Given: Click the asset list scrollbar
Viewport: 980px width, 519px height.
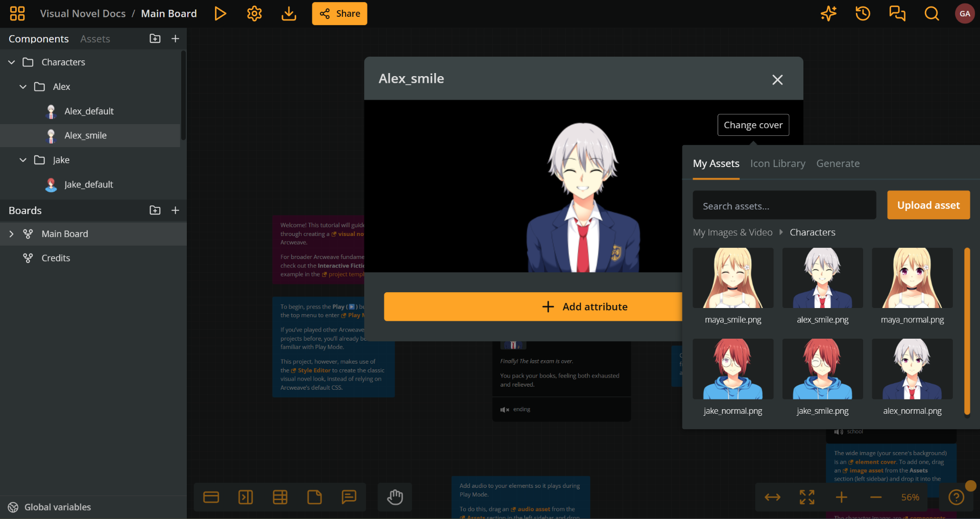Looking at the screenshot, I should pyautogui.click(x=967, y=332).
